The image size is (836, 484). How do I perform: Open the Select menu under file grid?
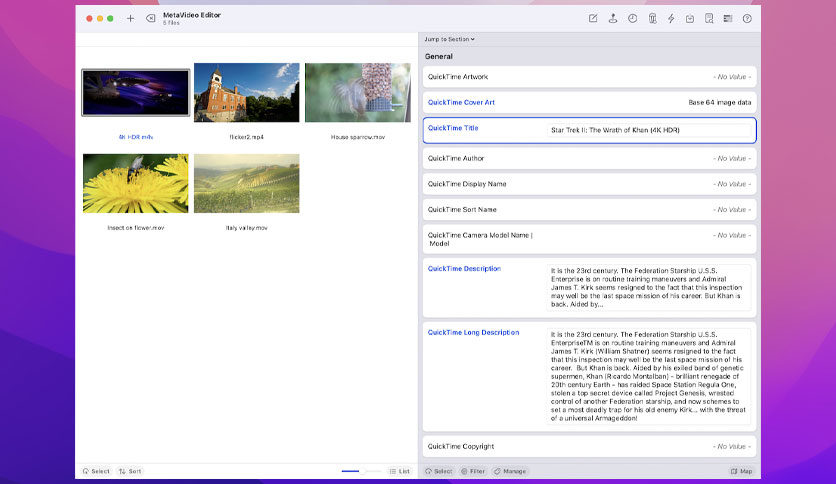(96, 471)
